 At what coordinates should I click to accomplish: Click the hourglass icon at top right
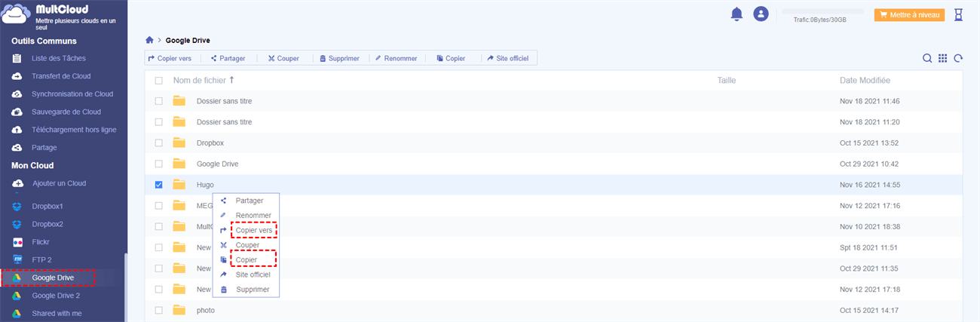tap(958, 14)
